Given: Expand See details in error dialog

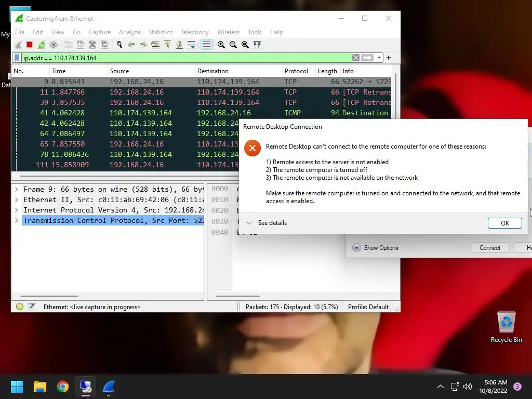Looking at the screenshot, I should [x=267, y=223].
